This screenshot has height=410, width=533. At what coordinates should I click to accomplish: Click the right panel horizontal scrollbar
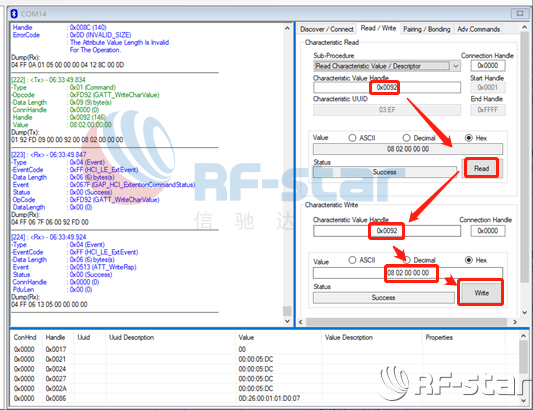coord(407,322)
